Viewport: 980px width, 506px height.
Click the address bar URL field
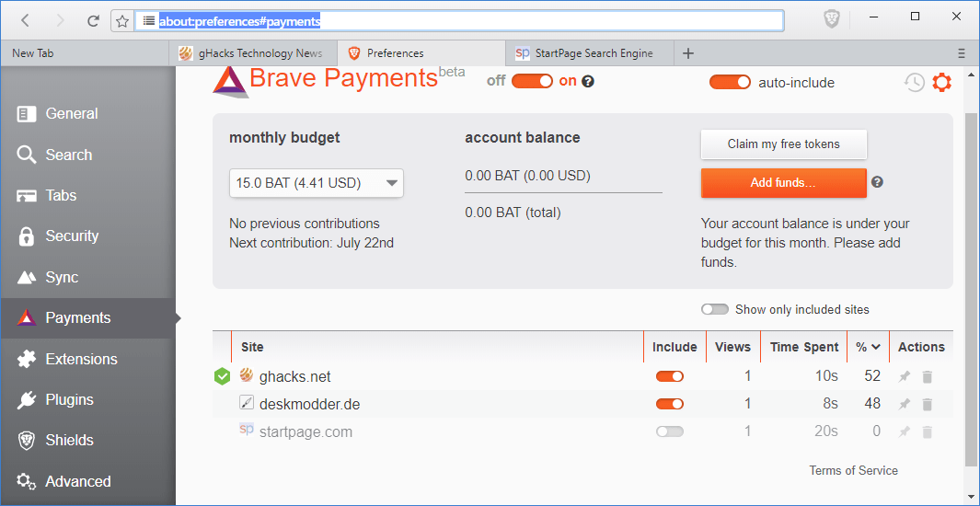click(x=459, y=20)
